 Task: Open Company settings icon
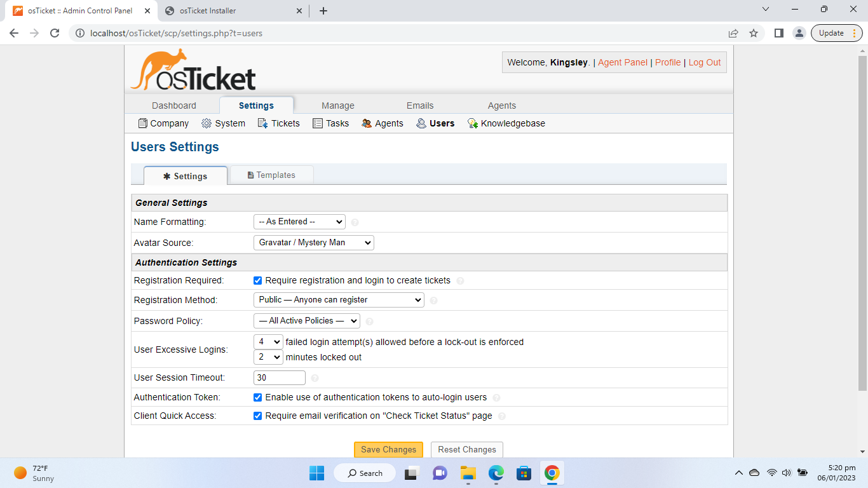click(x=143, y=123)
